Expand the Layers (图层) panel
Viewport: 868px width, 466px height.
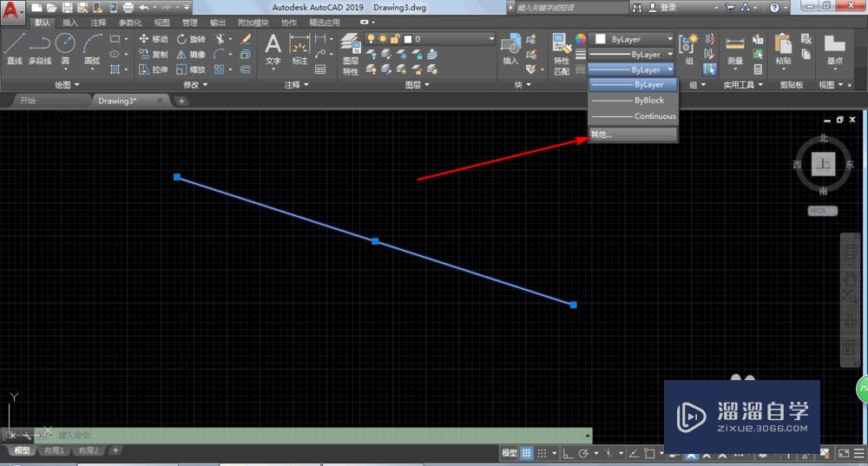tap(417, 85)
